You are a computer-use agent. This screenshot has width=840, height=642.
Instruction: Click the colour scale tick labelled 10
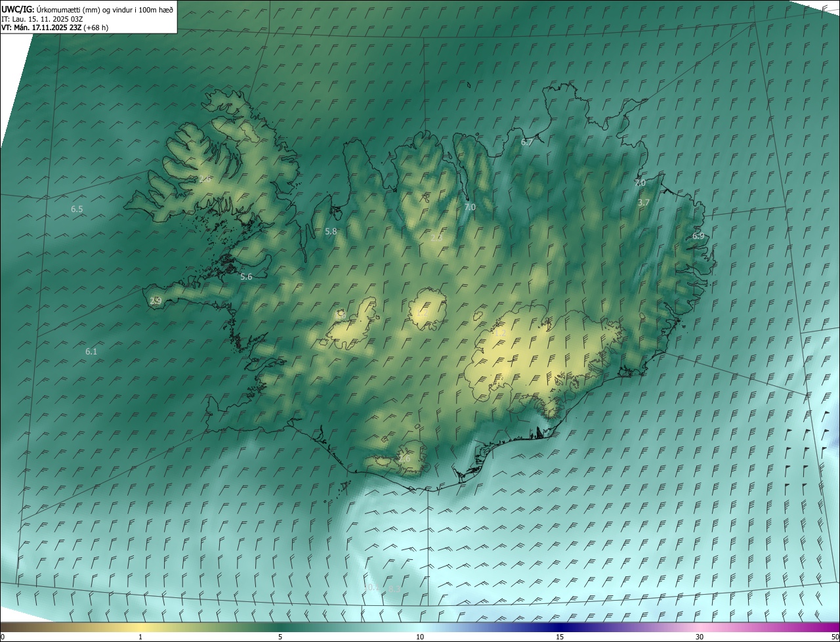click(420, 637)
